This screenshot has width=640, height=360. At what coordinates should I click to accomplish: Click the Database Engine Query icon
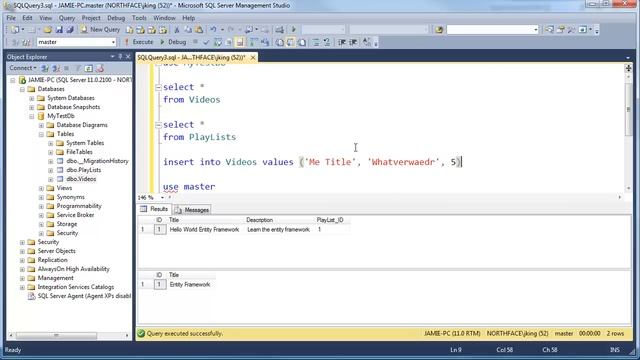click(129, 29)
